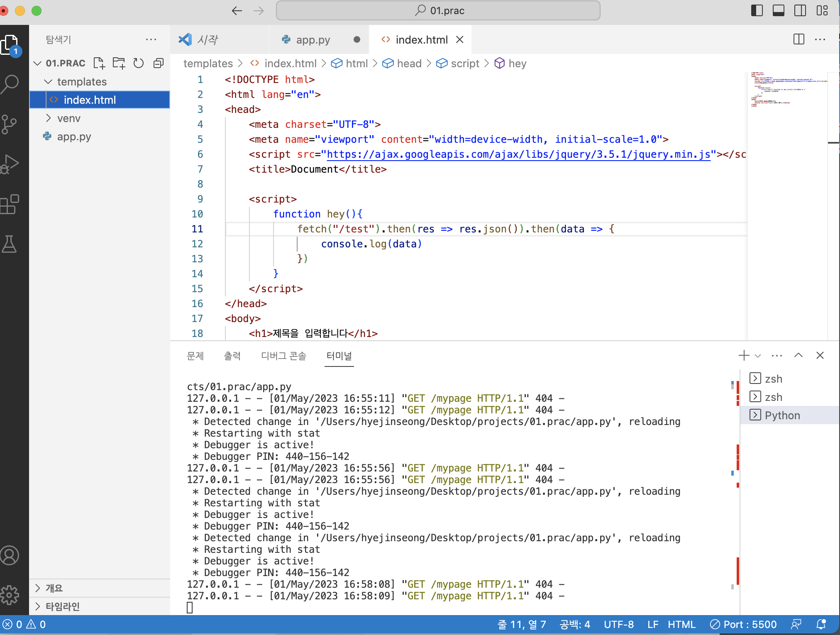840x635 pixels.
Task: Open the 출력 output panel tab
Action: tap(232, 356)
